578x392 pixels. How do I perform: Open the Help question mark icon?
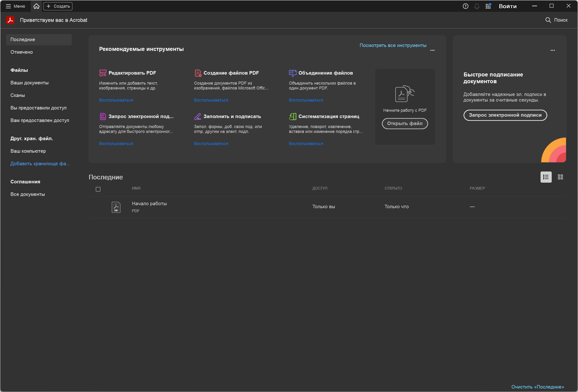tap(465, 6)
